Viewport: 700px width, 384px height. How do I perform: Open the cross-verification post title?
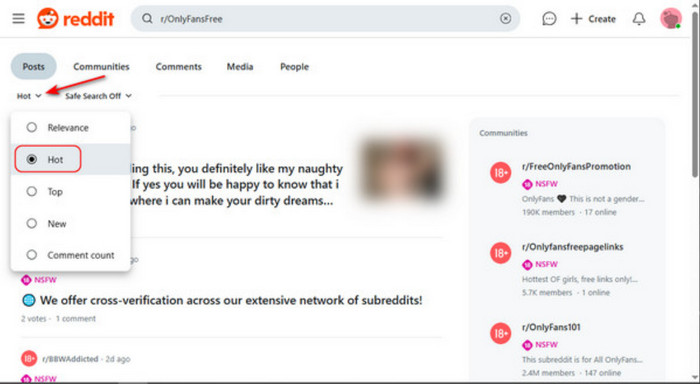[x=231, y=301]
